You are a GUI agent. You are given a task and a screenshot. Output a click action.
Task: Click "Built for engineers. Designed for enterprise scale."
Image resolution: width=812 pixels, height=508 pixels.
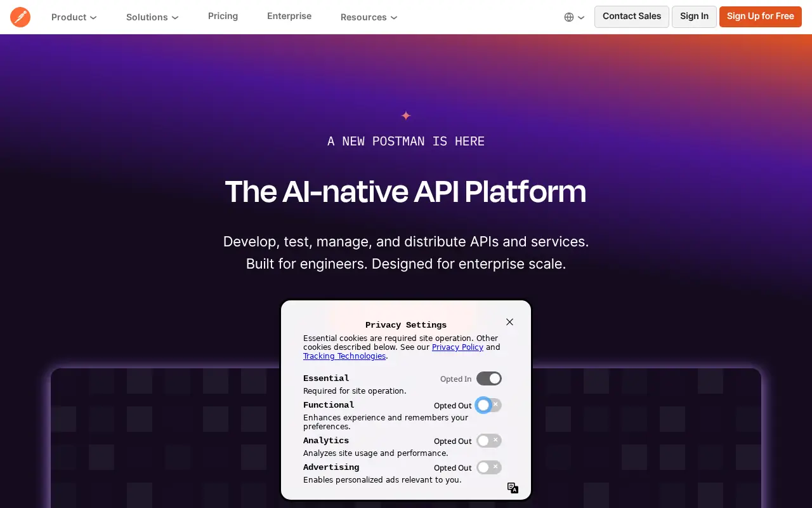(406, 264)
